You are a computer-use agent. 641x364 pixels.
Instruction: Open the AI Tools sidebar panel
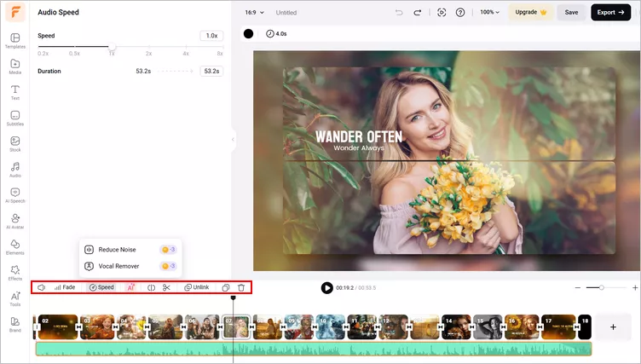pyautogui.click(x=15, y=298)
